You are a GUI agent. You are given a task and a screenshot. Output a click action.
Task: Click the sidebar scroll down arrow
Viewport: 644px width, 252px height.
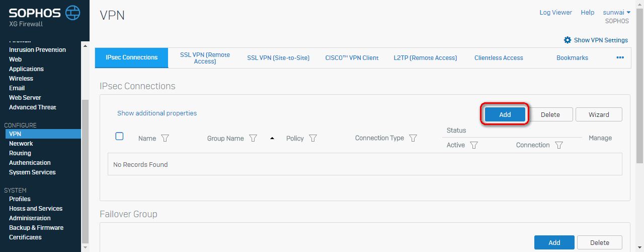click(x=85, y=247)
